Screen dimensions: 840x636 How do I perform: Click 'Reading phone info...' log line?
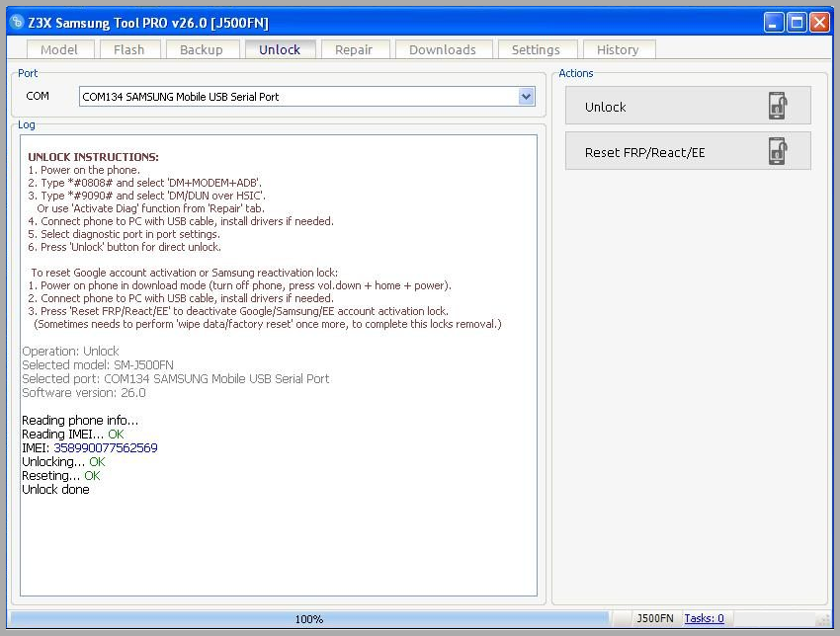pos(80,421)
